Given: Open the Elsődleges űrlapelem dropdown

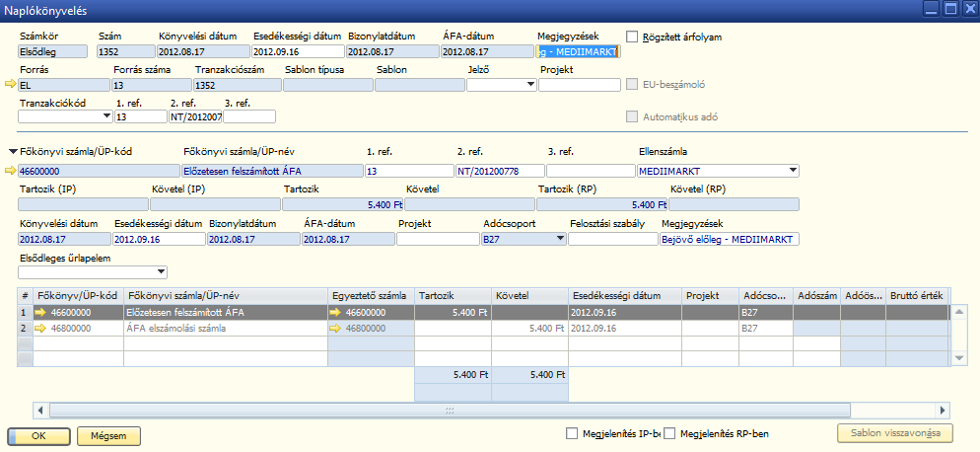Looking at the screenshot, I should (x=162, y=271).
